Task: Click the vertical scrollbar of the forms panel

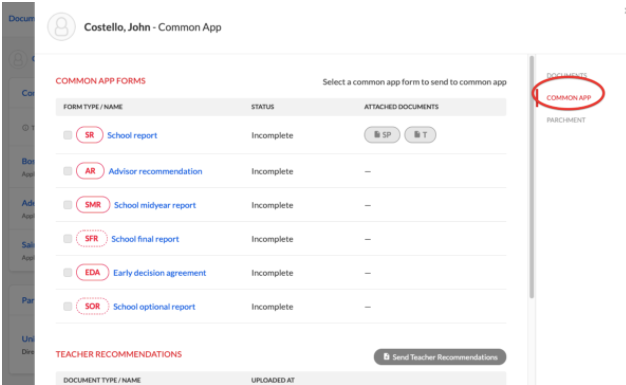Action: (x=531, y=177)
